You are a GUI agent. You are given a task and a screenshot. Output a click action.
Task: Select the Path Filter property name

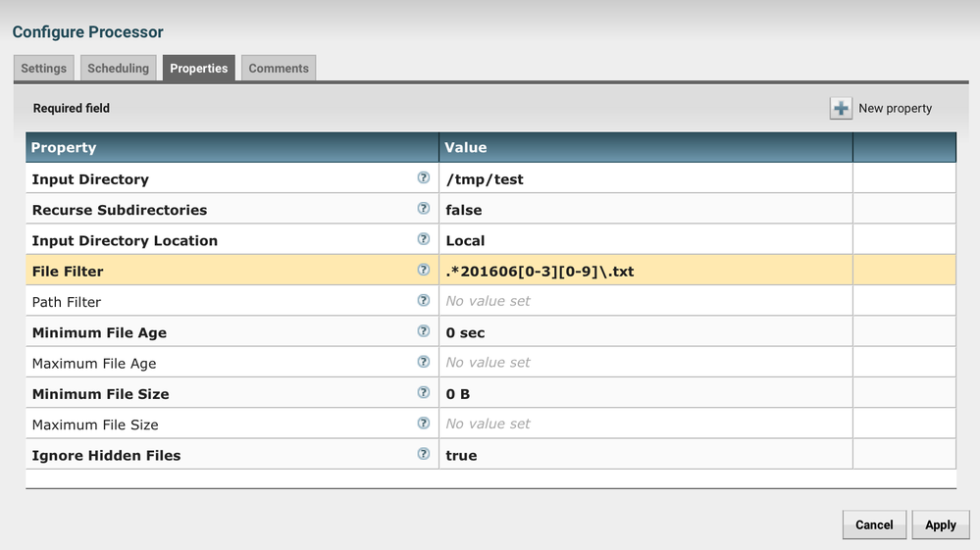click(x=67, y=302)
